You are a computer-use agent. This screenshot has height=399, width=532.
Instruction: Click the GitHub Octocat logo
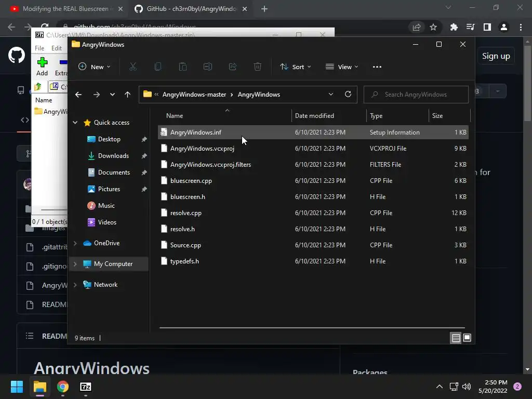click(x=16, y=55)
